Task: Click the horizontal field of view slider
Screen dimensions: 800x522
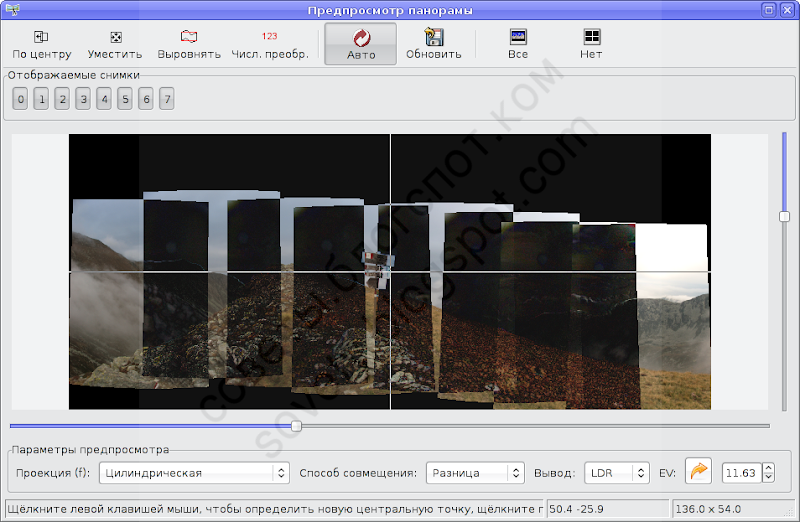Action: 296,426
